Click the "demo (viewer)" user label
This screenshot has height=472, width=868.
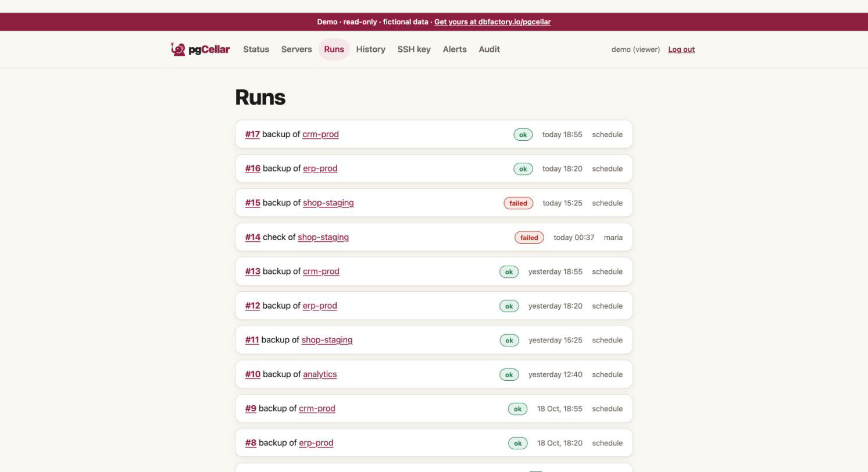point(635,49)
